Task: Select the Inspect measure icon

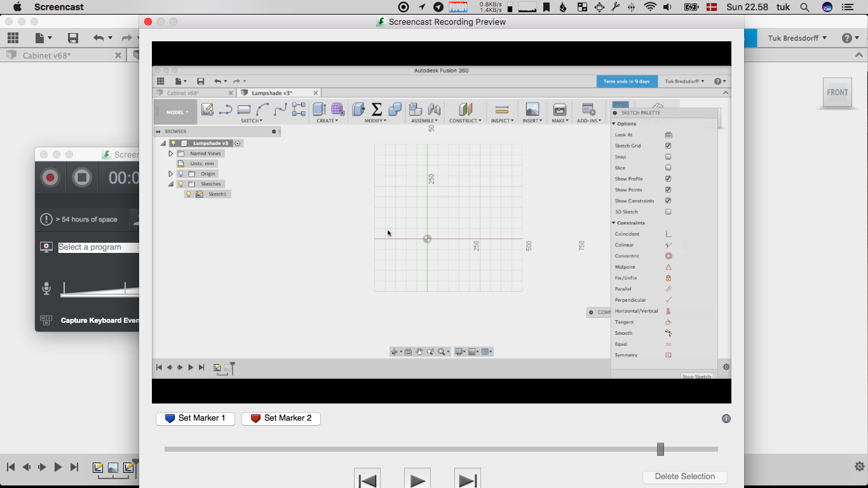Action: point(501,109)
